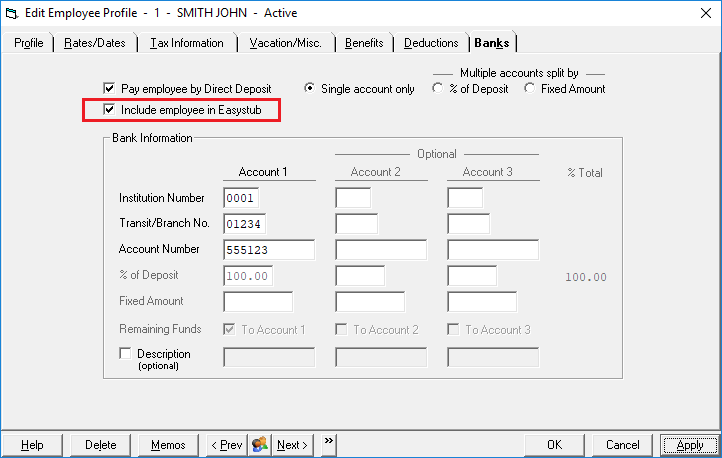722x458 pixels.
Task: Click Account 3 Description field
Action: (x=493, y=357)
